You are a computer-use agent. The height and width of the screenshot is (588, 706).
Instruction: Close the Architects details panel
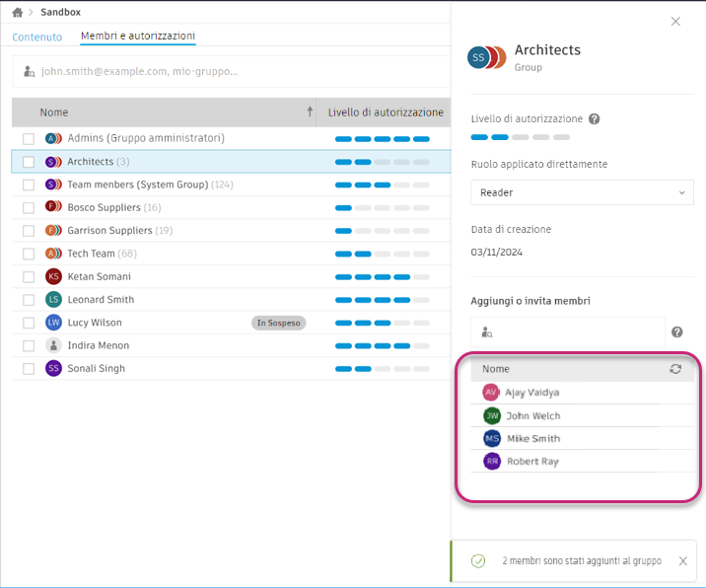point(675,21)
